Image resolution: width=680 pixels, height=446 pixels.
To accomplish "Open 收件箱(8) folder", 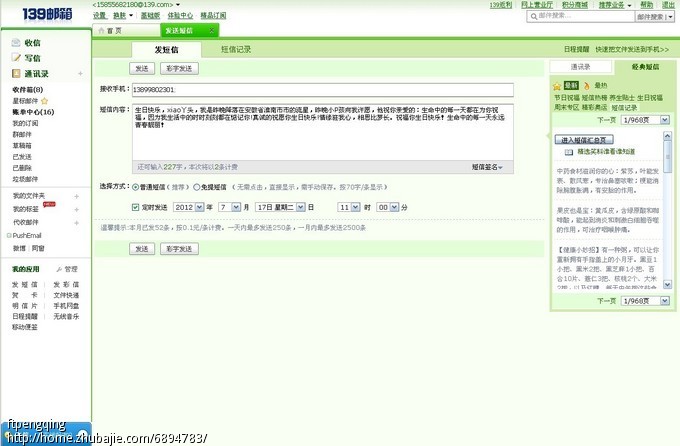I will point(28,90).
